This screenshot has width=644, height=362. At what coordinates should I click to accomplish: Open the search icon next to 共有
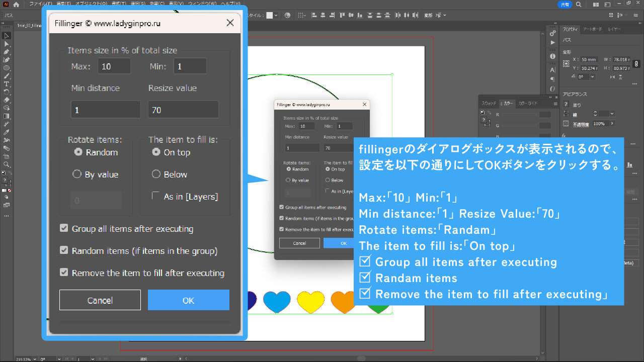point(578,4)
